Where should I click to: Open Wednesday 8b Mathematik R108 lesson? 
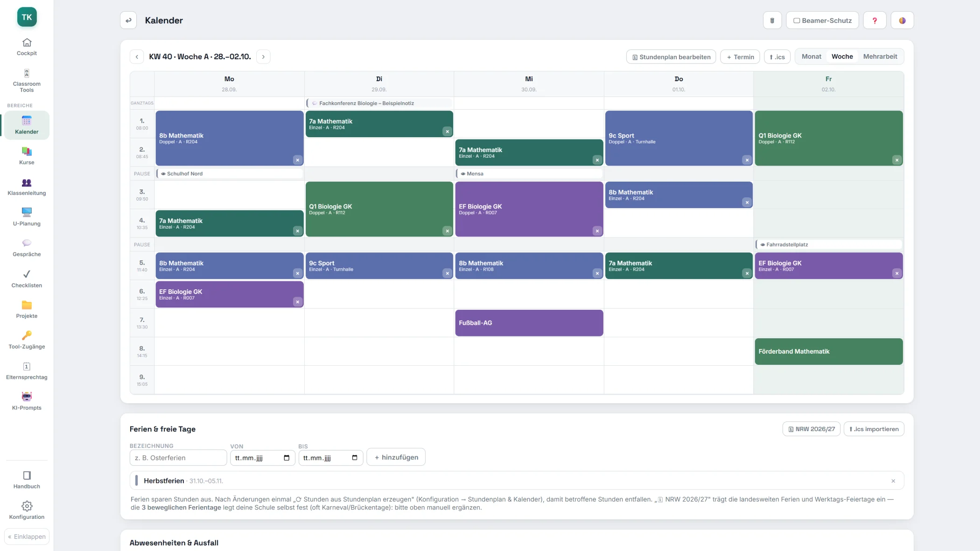(x=529, y=266)
